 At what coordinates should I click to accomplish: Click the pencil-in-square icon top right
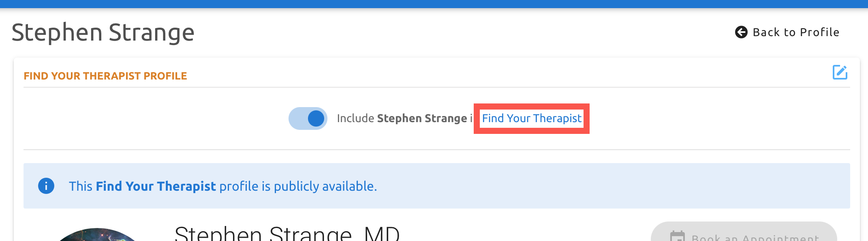coord(840,72)
